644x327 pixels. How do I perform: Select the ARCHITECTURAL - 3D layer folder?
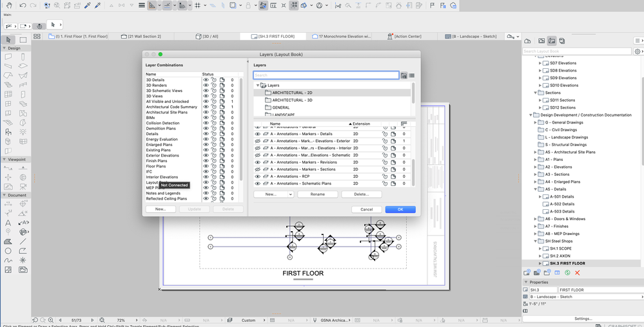(x=292, y=100)
